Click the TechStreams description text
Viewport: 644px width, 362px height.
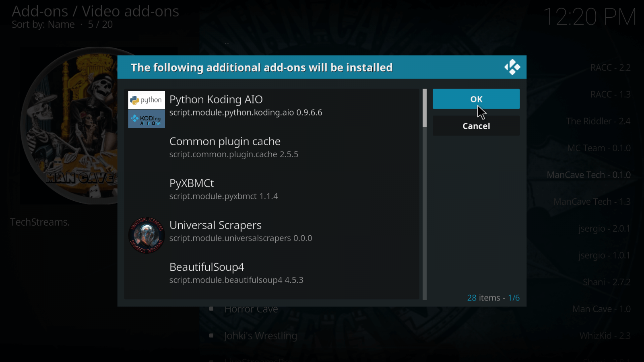tap(40, 222)
